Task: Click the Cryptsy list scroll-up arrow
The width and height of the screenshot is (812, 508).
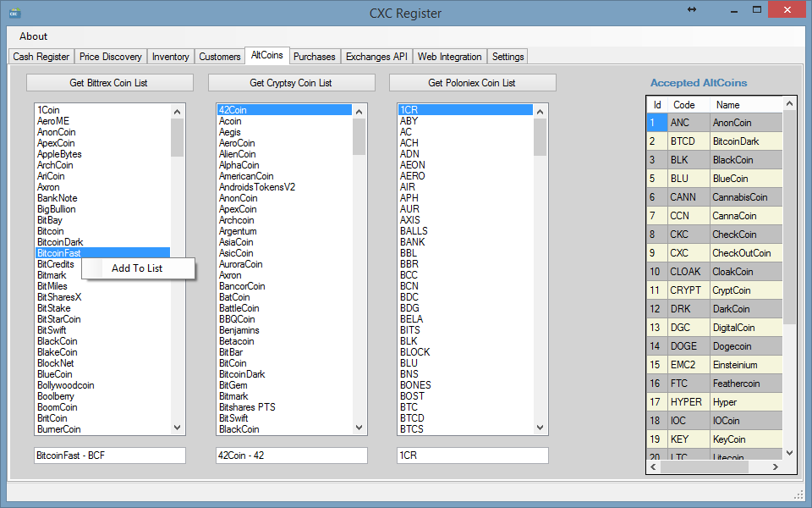Action: pyautogui.click(x=359, y=112)
